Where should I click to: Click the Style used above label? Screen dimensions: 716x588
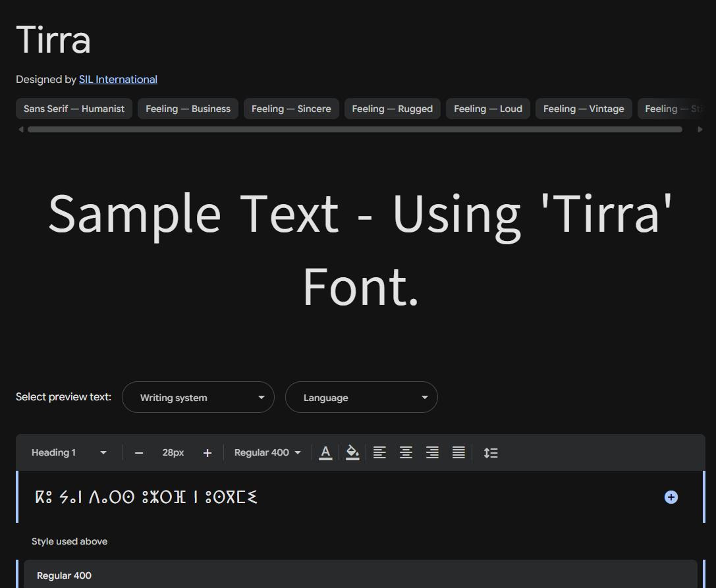(x=69, y=541)
